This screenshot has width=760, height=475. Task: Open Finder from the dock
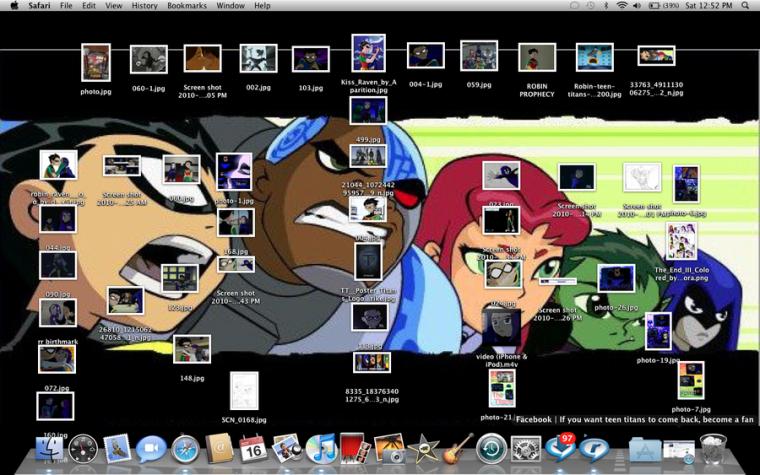[49, 448]
